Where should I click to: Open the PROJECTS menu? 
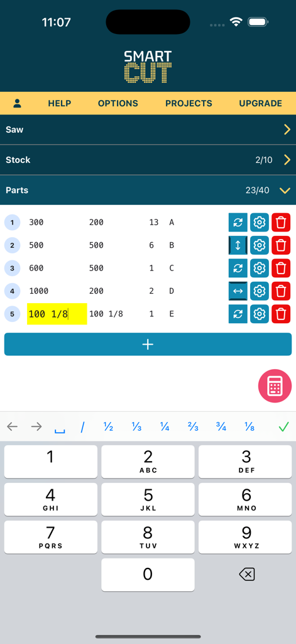[189, 104]
